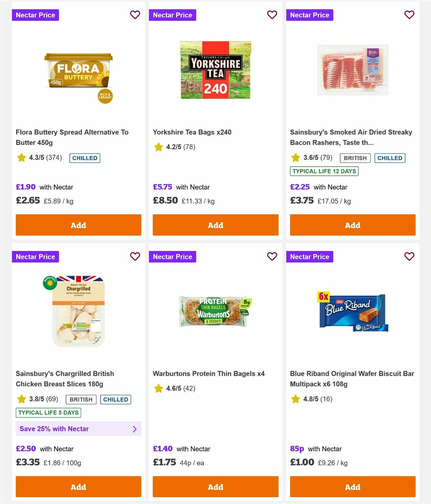The height and width of the screenshot is (504, 431).
Task: Select the TYPICAL LIFE 5 DAYS label
Action: (48, 413)
